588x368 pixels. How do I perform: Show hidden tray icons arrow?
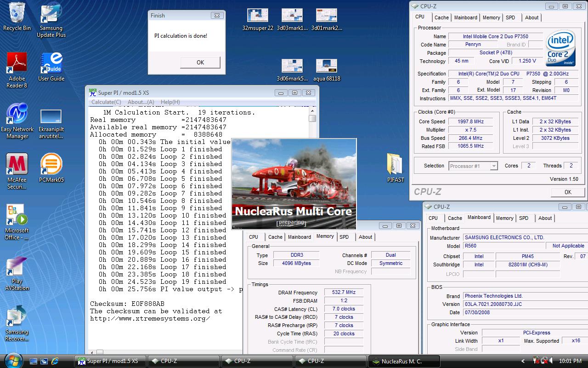point(523,361)
